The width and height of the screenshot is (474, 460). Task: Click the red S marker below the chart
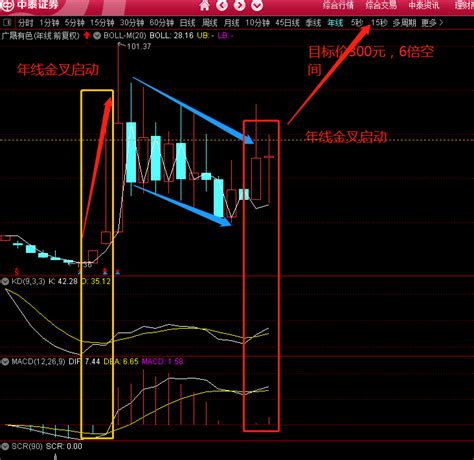click(16, 271)
